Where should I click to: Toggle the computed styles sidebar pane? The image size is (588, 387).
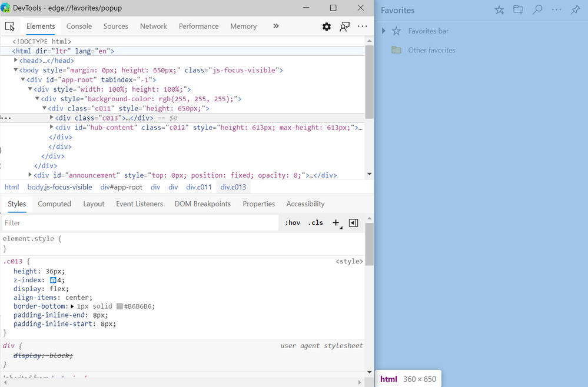[x=353, y=223]
